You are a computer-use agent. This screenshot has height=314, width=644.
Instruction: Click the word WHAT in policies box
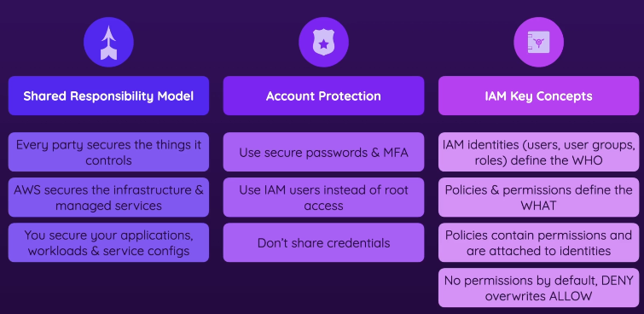pyautogui.click(x=538, y=205)
